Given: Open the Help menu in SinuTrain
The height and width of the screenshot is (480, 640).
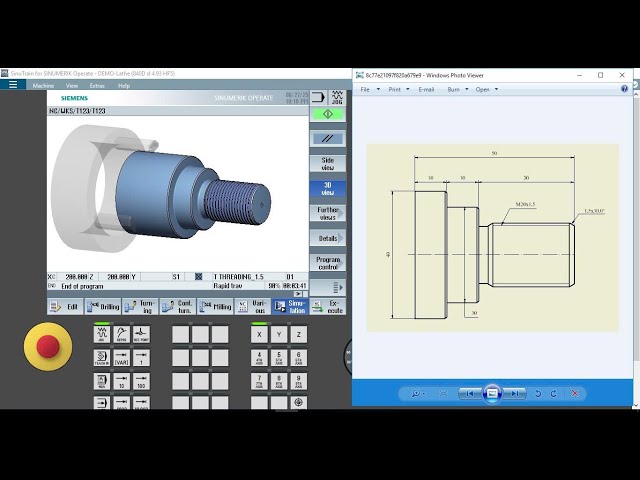Looking at the screenshot, I should [x=124, y=85].
